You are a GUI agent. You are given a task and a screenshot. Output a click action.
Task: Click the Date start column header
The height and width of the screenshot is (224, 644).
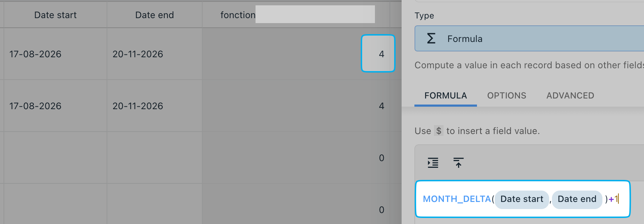pyautogui.click(x=55, y=15)
